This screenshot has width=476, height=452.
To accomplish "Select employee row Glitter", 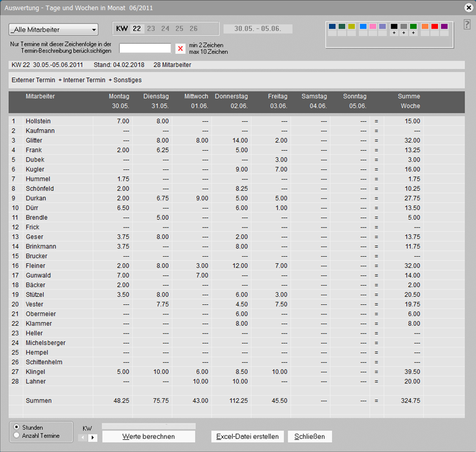I will [x=236, y=140].
